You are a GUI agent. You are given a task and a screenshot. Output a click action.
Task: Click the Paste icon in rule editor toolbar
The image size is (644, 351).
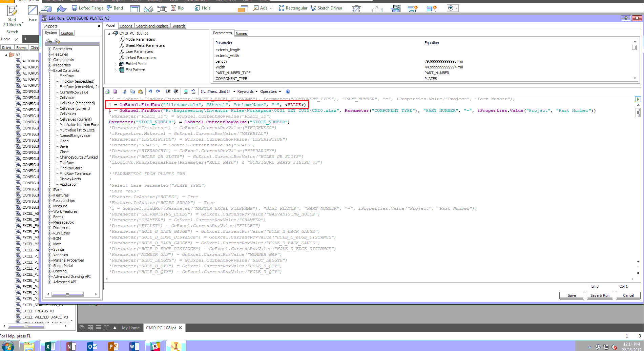point(141,91)
